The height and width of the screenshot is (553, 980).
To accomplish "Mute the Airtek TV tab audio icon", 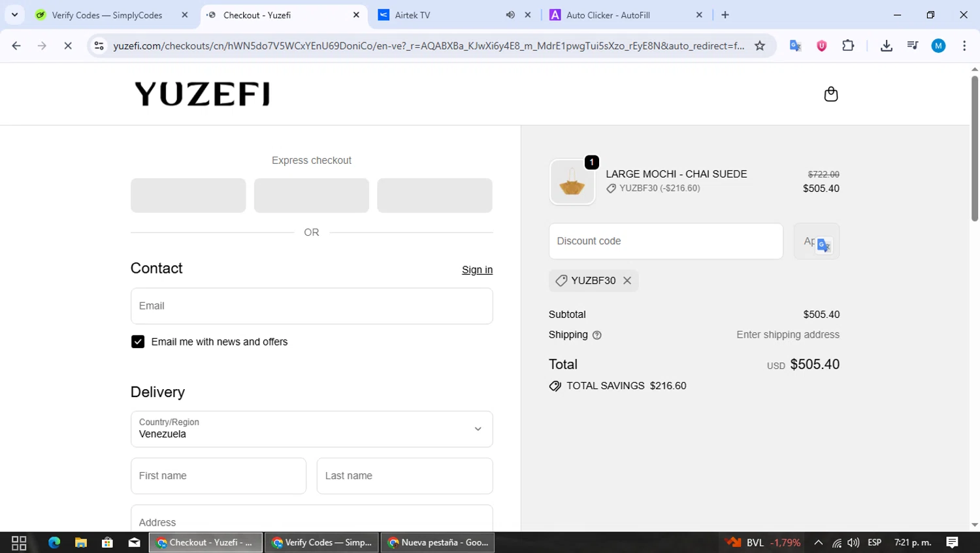I will pos(510,15).
